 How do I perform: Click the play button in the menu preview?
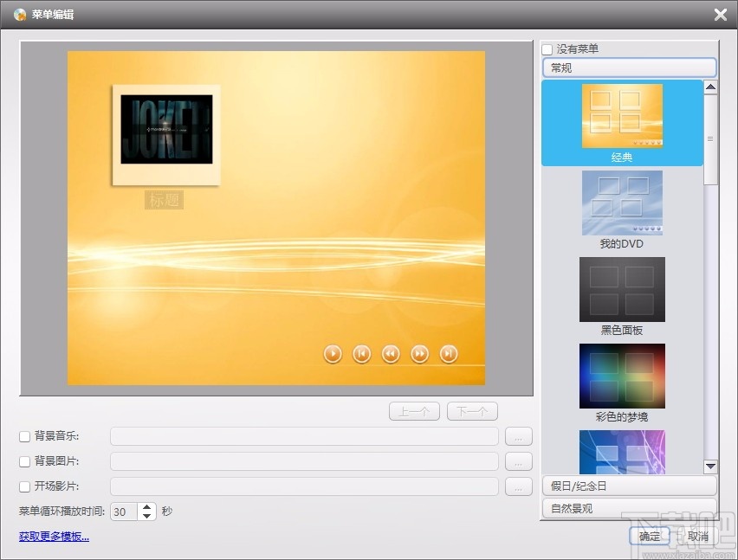point(333,353)
